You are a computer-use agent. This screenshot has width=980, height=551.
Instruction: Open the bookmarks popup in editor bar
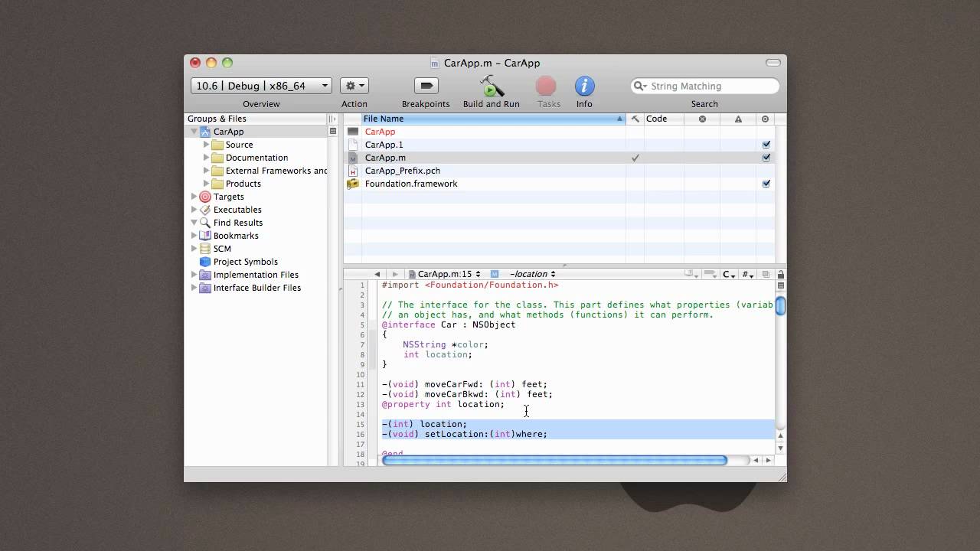tap(691, 274)
